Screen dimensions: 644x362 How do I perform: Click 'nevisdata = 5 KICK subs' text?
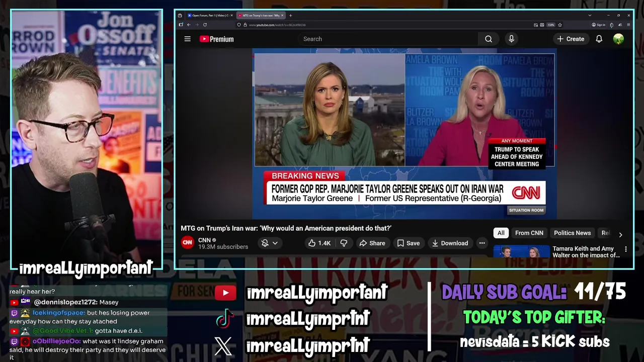point(534,342)
